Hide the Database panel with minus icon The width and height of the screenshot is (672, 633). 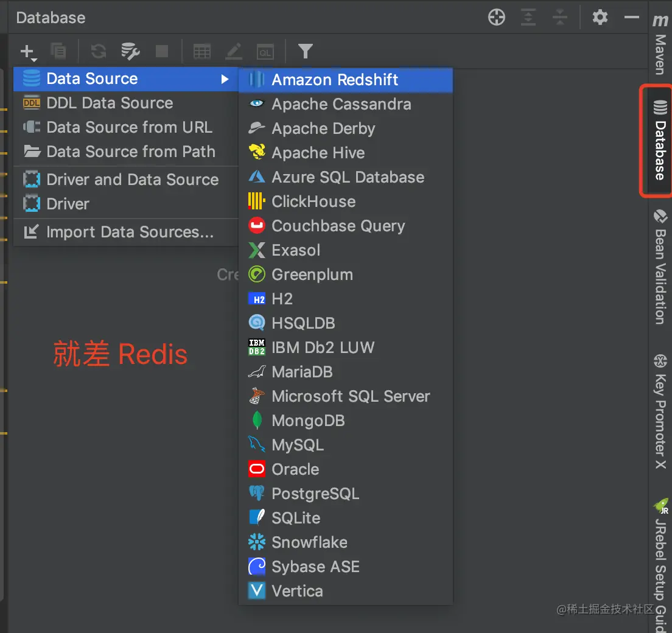coord(631,18)
